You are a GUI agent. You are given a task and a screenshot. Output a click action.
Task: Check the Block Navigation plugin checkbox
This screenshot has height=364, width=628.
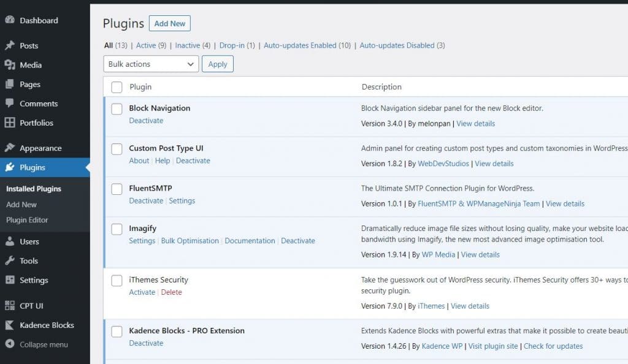117,109
